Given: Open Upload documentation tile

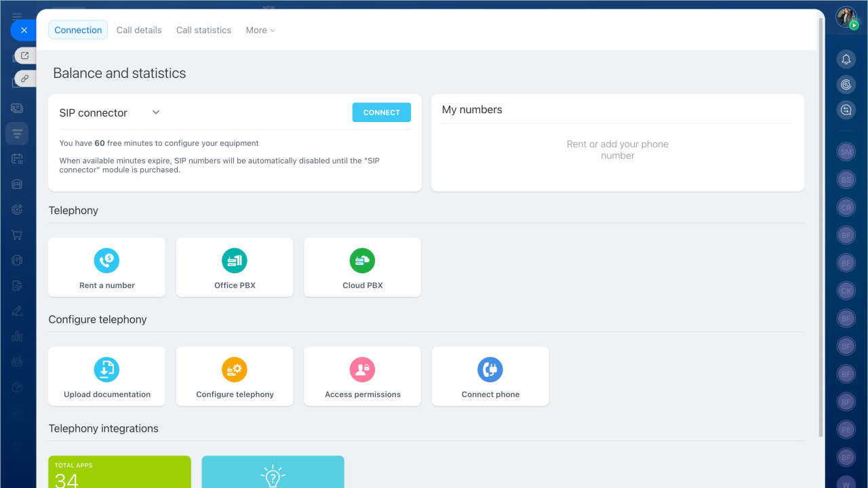Looking at the screenshot, I should click(x=106, y=376).
